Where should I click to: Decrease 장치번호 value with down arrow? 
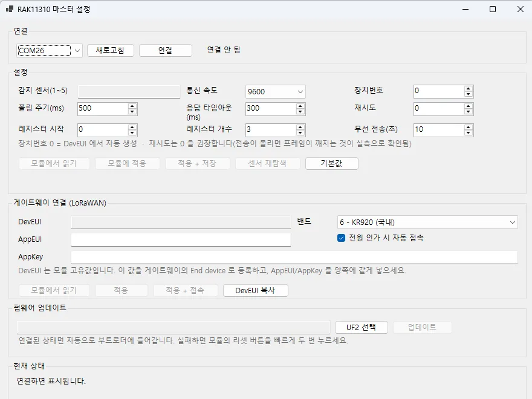[x=468, y=94]
